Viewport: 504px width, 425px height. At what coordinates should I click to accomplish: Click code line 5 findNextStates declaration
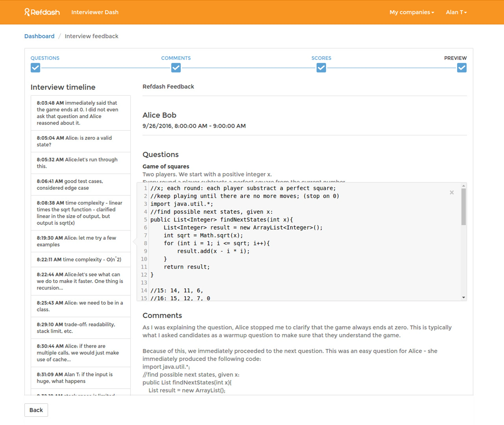[222, 219]
